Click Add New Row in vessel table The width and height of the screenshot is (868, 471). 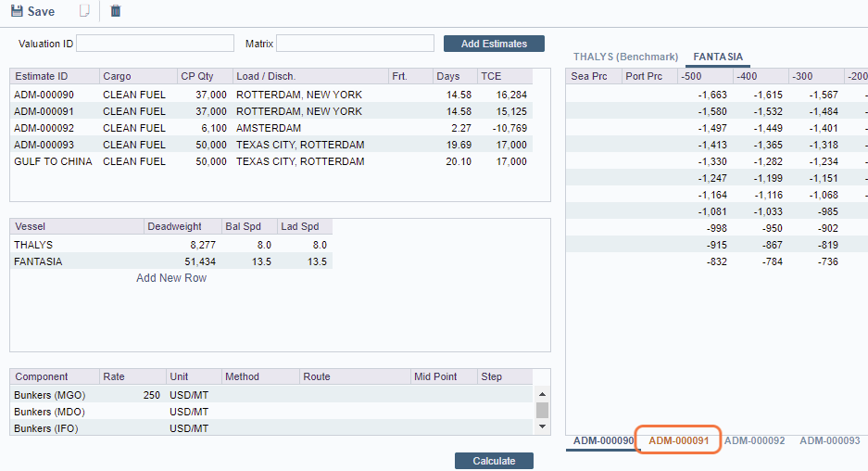click(171, 278)
